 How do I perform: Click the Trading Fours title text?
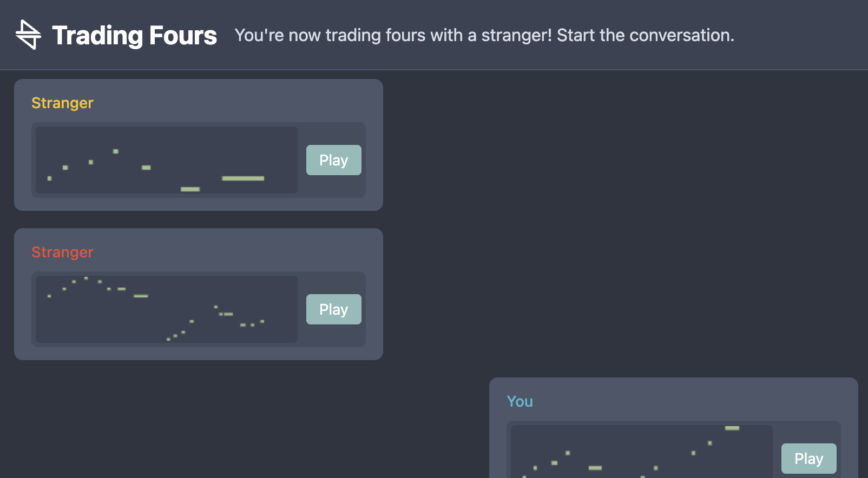pos(134,35)
